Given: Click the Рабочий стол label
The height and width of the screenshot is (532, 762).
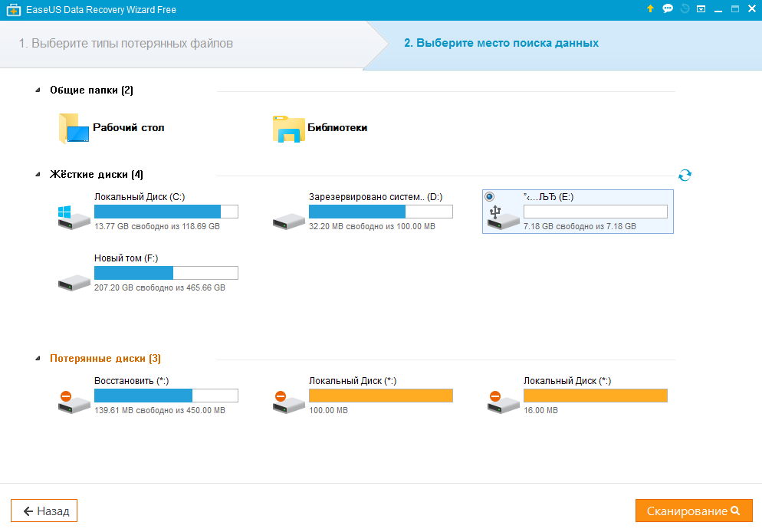Looking at the screenshot, I should point(128,128).
